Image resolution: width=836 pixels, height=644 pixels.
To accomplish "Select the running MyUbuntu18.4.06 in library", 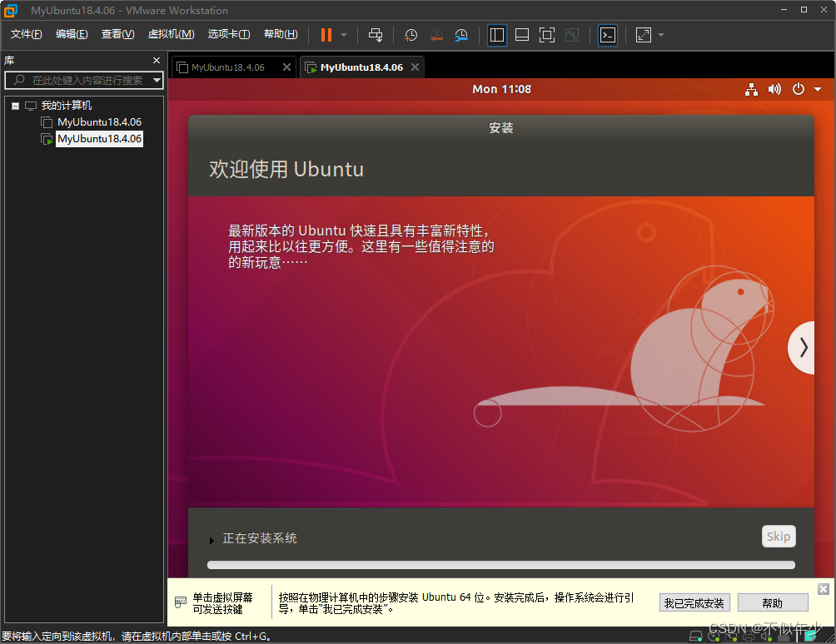I will point(99,139).
